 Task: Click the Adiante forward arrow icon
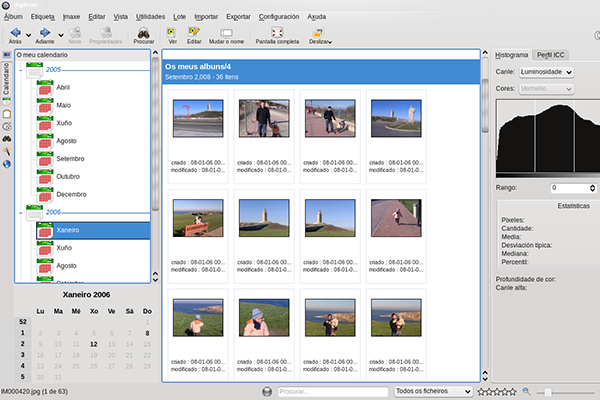point(44,33)
